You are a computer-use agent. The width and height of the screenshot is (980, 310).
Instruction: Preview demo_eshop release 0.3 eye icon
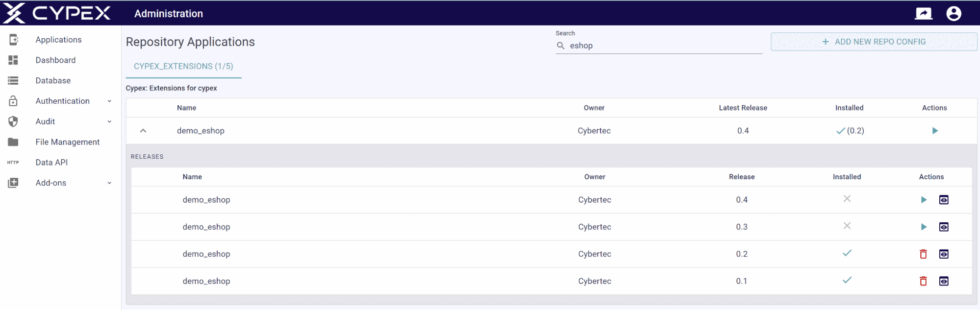tap(944, 227)
